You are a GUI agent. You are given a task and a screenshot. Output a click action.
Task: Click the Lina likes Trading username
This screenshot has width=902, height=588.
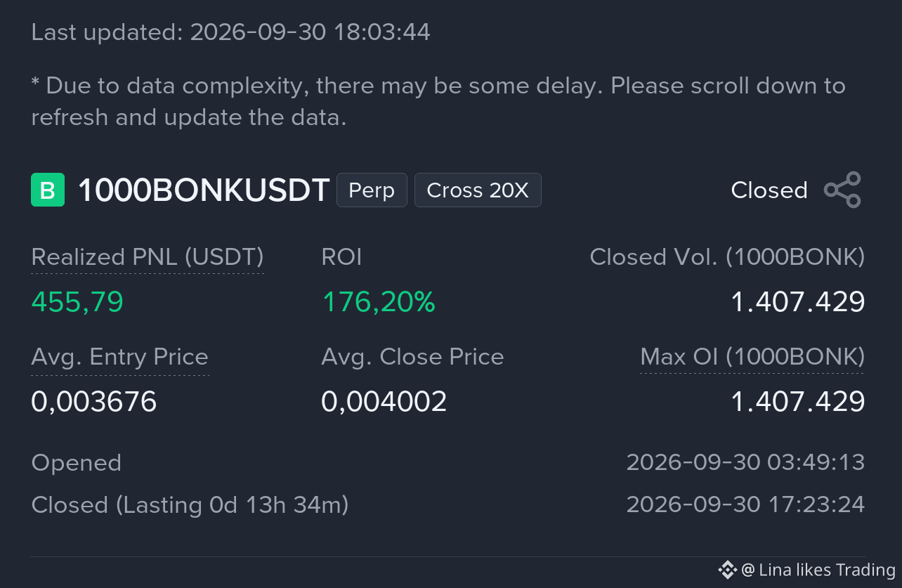pos(827,570)
